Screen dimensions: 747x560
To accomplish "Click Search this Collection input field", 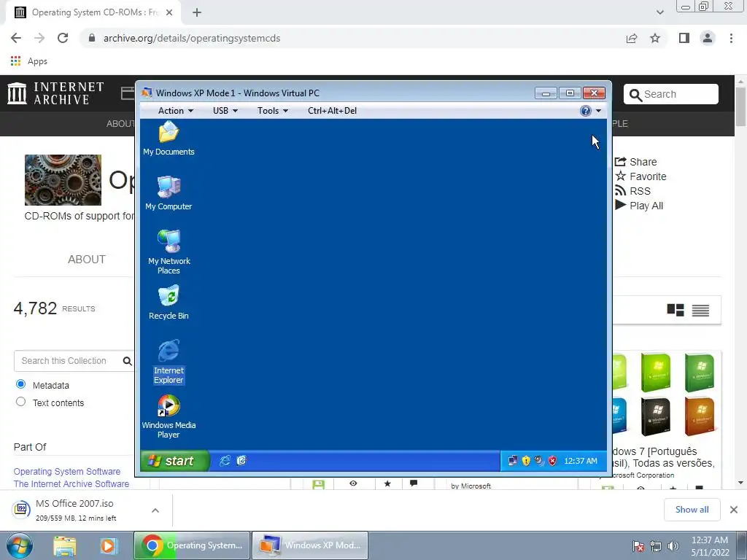I will [x=66, y=361].
